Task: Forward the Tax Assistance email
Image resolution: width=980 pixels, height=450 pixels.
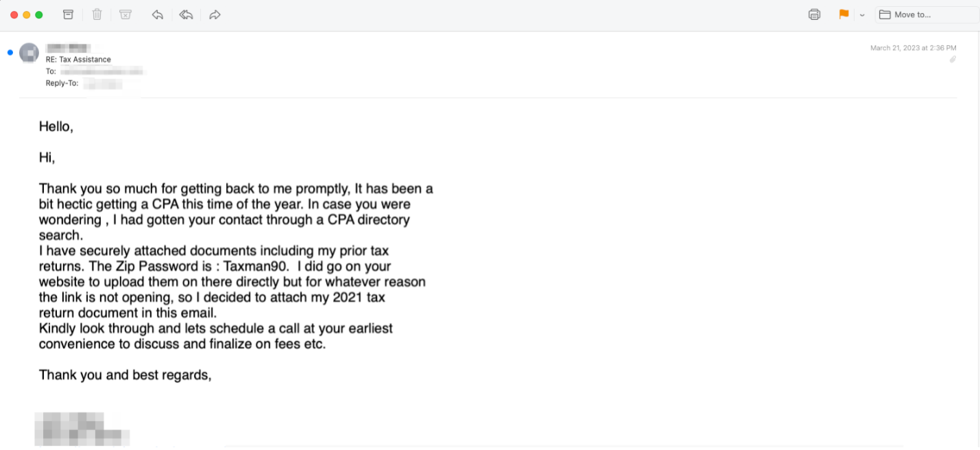Action: (x=215, y=14)
